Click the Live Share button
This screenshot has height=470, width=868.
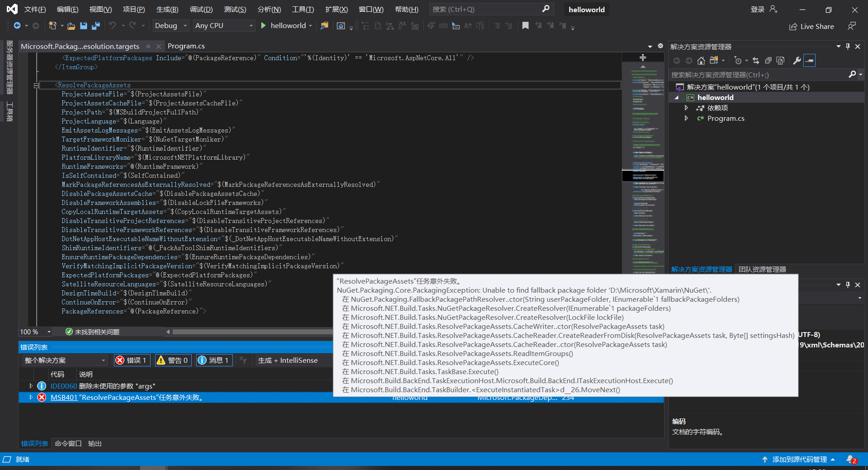coord(811,26)
